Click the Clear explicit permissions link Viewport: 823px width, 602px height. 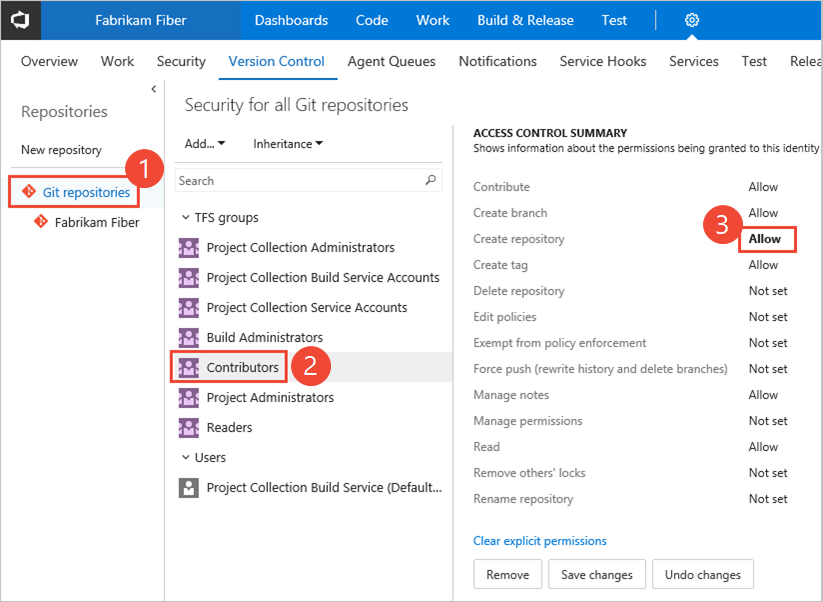pyautogui.click(x=539, y=540)
